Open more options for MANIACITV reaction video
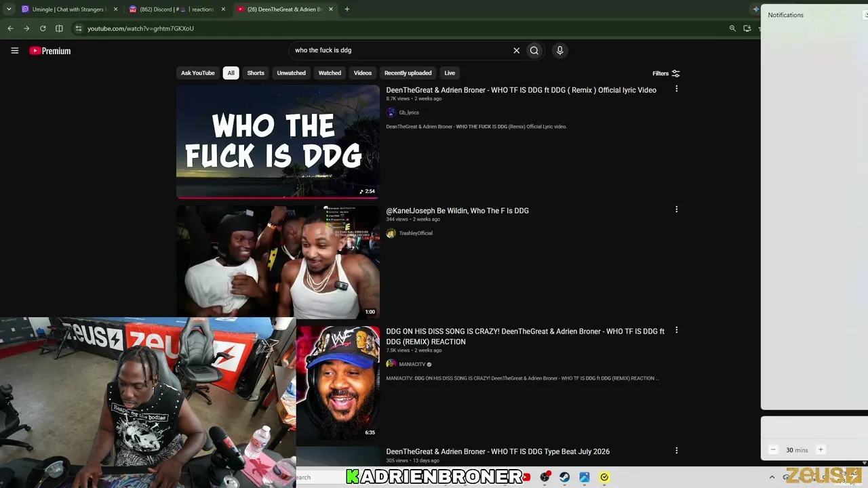This screenshot has height=488, width=868. coord(676,330)
